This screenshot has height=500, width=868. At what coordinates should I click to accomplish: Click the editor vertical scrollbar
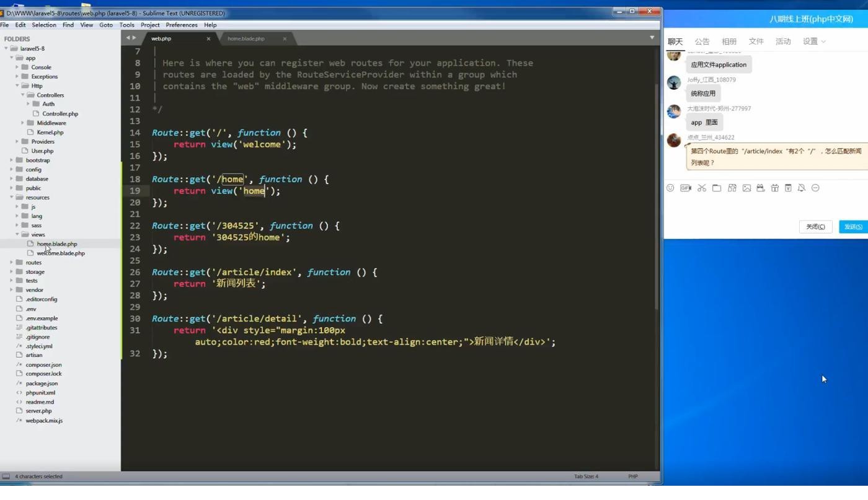click(657, 198)
